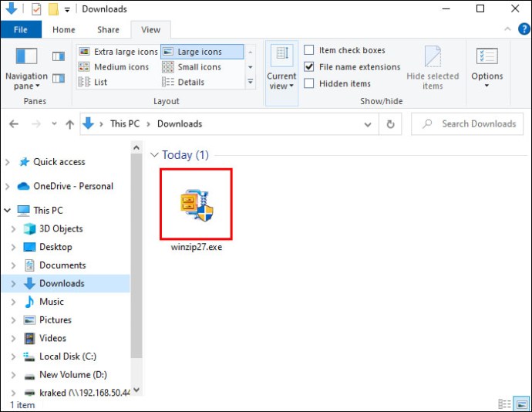Image resolution: width=532 pixels, height=412 pixels.
Task: Select the View tab
Action: click(150, 29)
